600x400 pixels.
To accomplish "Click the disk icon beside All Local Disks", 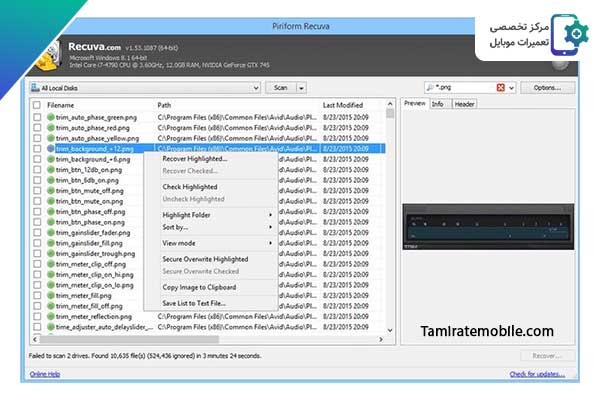I will coord(35,88).
